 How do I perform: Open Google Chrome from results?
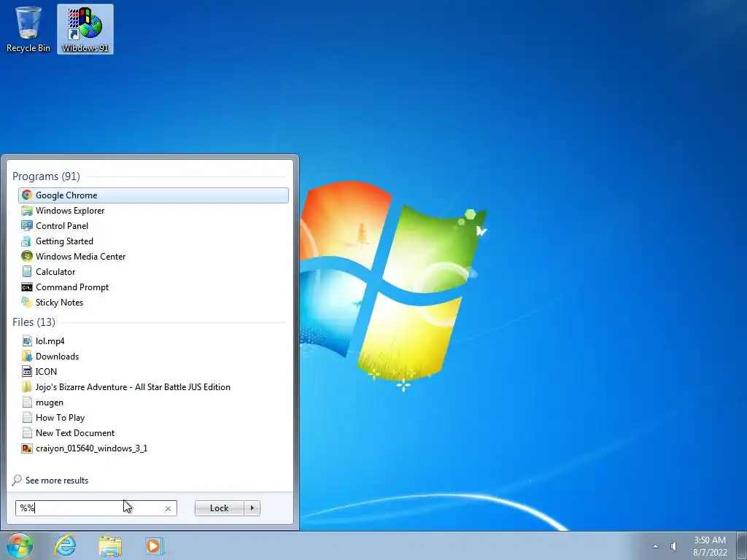click(x=153, y=195)
